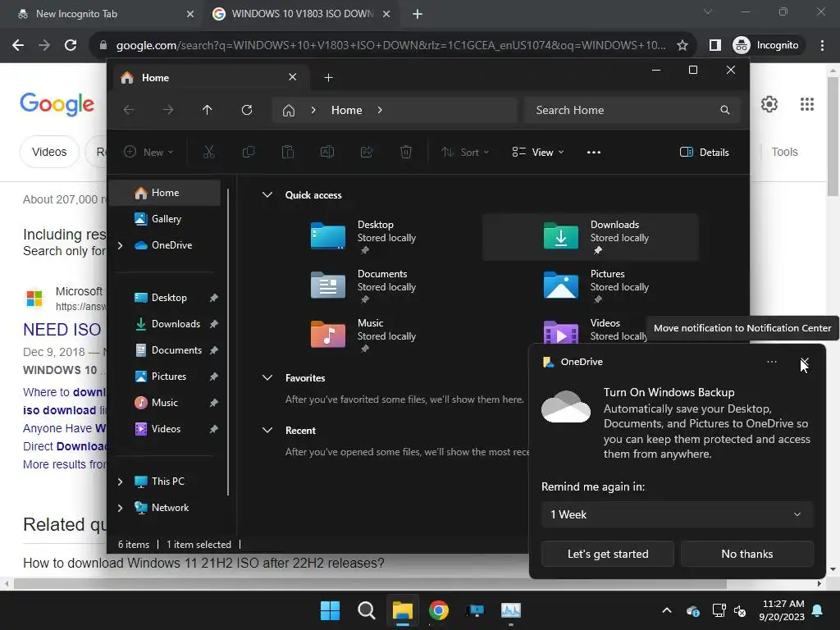Collapse the Recent section

point(267,430)
